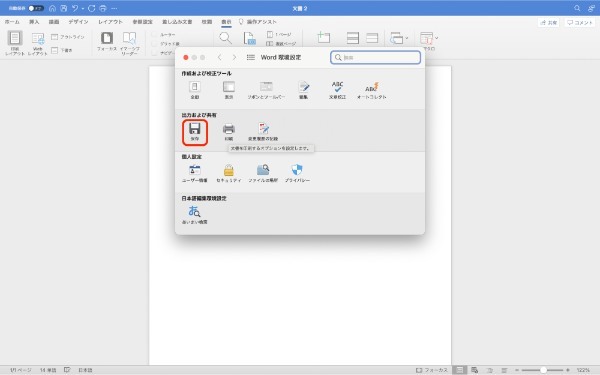Click the Save icon in title bar
This screenshot has height=375, width=600.
(x=64, y=8)
